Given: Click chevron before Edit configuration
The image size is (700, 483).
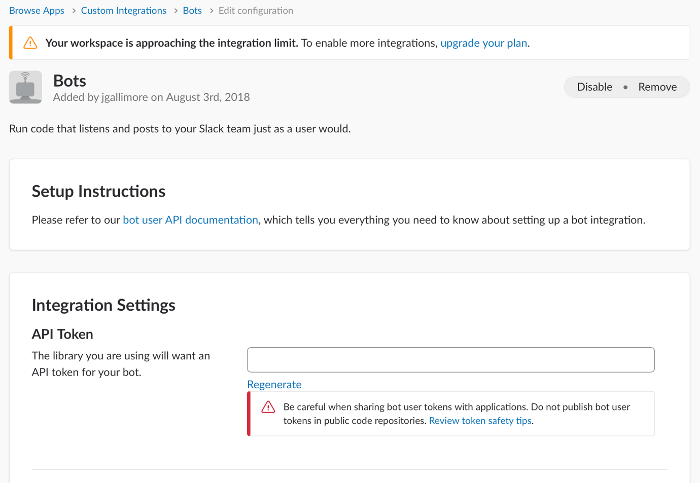Looking at the screenshot, I should [210, 11].
